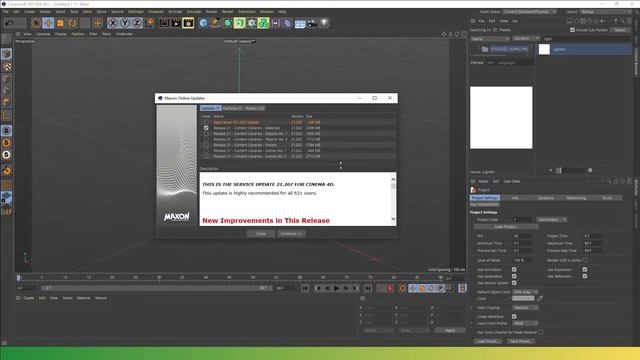Tick the Content Libraries Presets checkbox
640x360 pixels.
point(206,145)
